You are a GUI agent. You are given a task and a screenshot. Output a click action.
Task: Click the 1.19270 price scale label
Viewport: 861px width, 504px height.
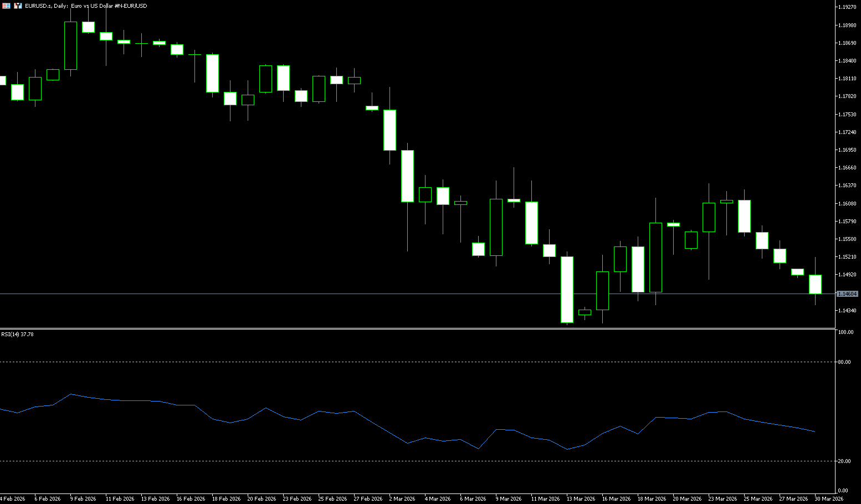point(847,7)
